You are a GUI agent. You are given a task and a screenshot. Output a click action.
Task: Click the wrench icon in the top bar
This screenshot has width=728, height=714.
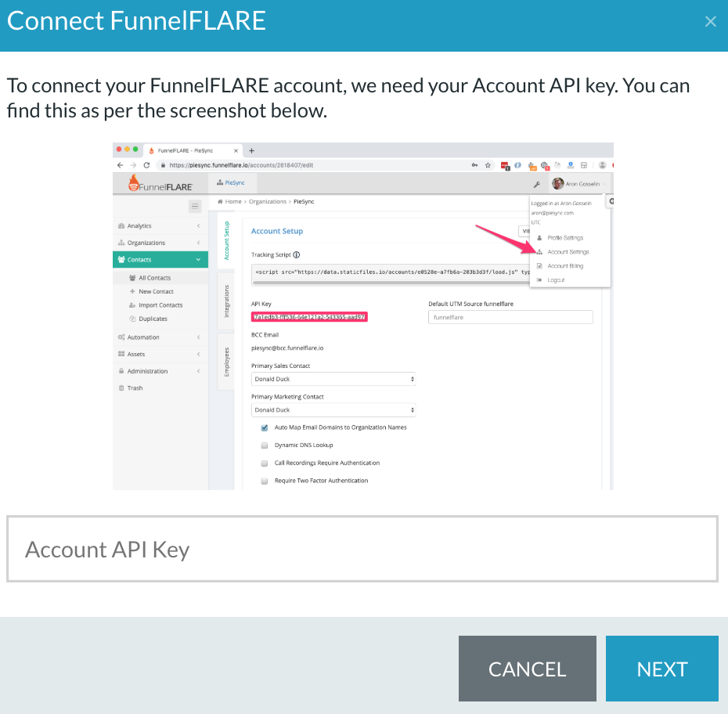[x=537, y=184]
